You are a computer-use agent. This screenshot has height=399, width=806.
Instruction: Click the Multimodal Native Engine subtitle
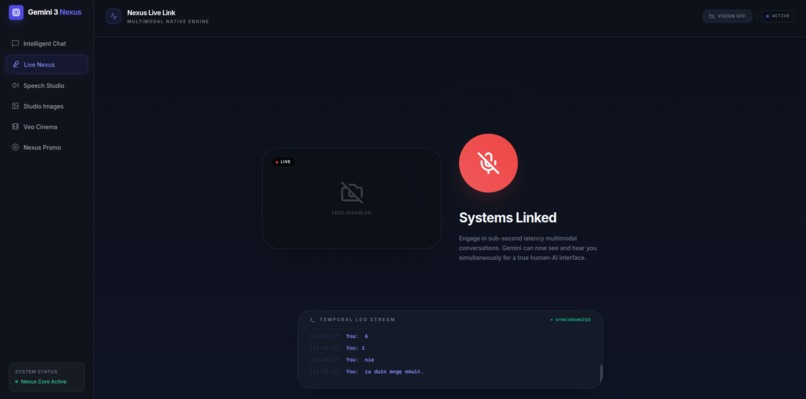168,22
